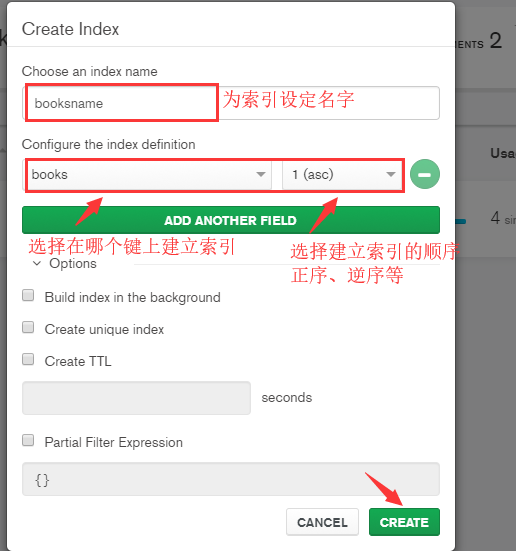
Task: Collapse the Options chevron
Action: click(37, 263)
